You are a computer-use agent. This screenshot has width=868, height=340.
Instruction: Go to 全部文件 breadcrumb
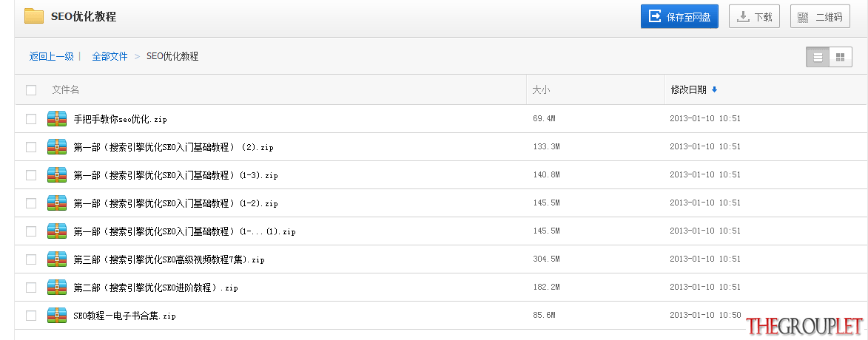coord(110,56)
